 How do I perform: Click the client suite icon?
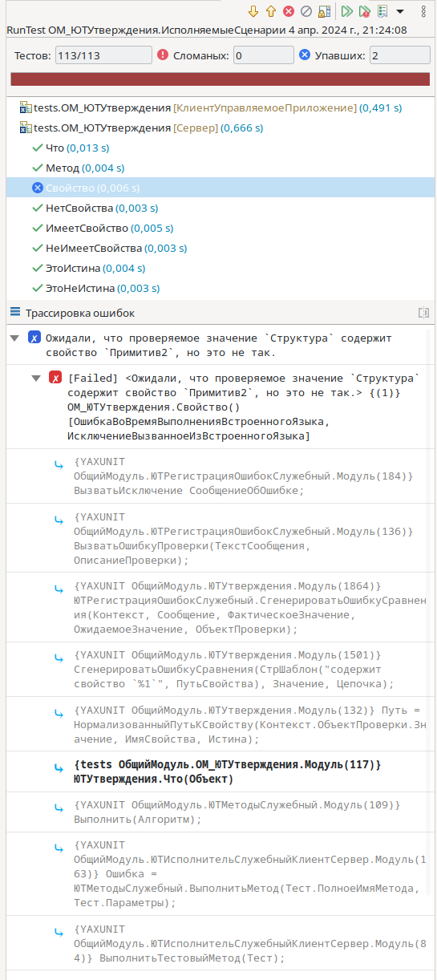coord(25,107)
